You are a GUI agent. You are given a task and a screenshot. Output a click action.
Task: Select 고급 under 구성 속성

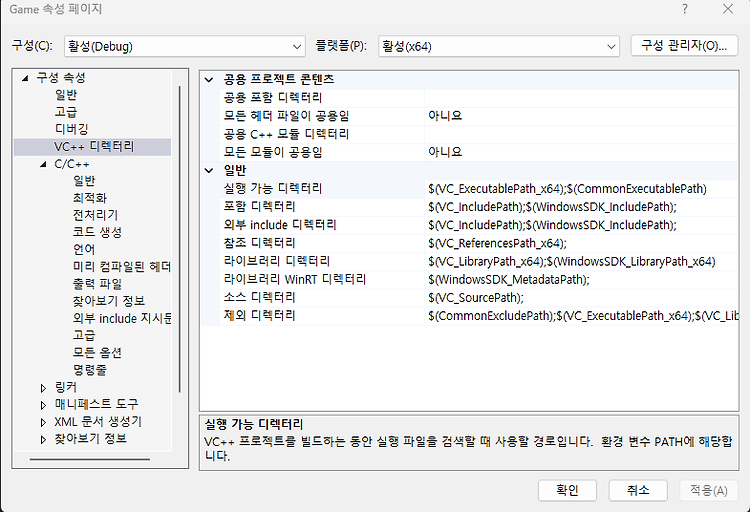click(66, 112)
